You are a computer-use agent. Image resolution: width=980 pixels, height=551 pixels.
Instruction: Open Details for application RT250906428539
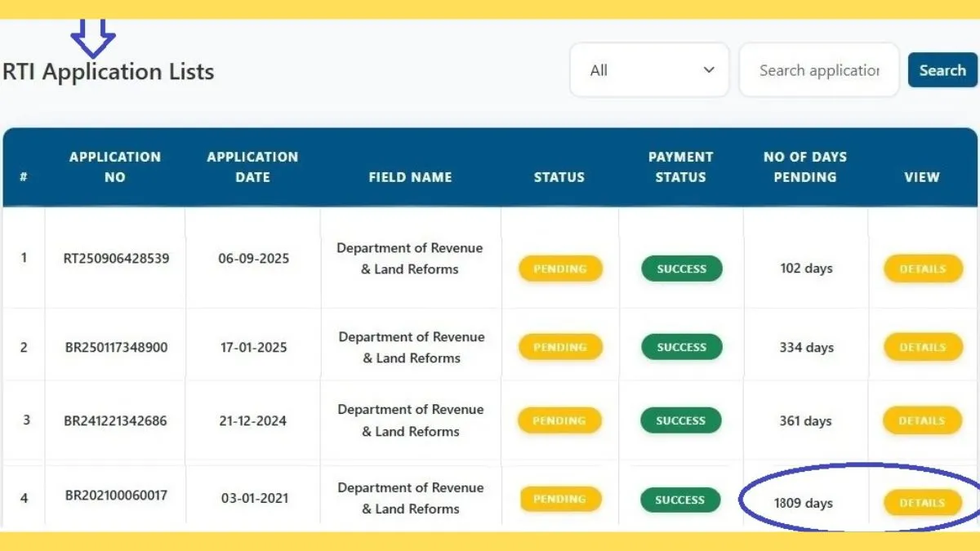(922, 269)
